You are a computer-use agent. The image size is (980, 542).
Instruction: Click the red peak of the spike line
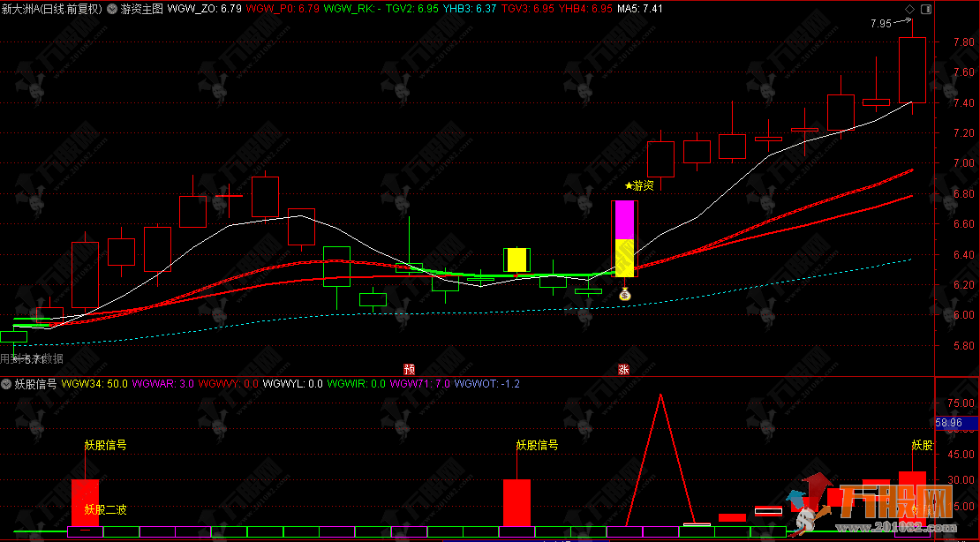660,395
